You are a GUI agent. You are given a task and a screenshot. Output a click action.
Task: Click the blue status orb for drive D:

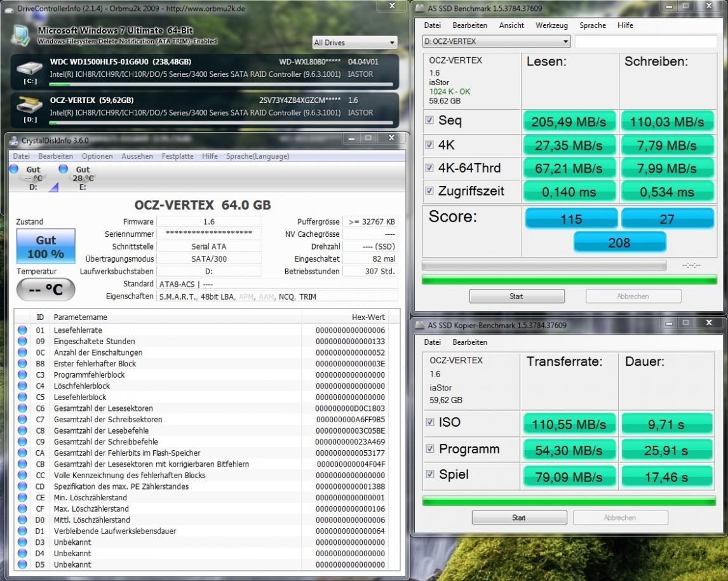[14, 169]
